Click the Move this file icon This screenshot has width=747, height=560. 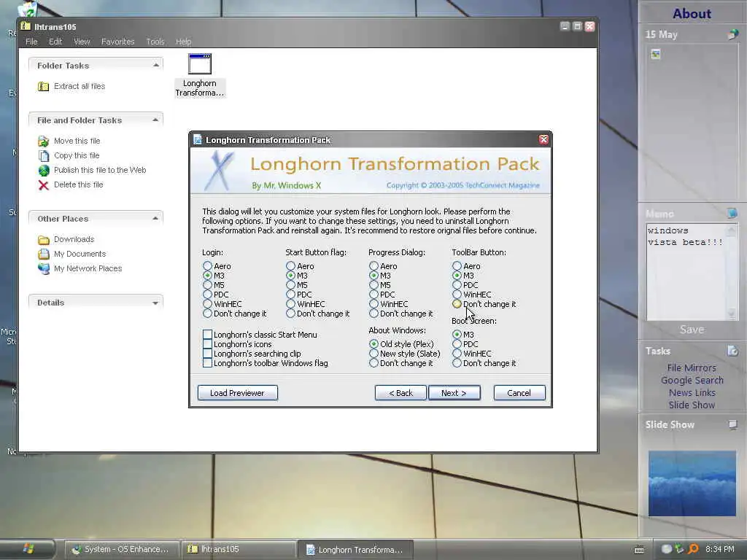click(x=43, y=141)
